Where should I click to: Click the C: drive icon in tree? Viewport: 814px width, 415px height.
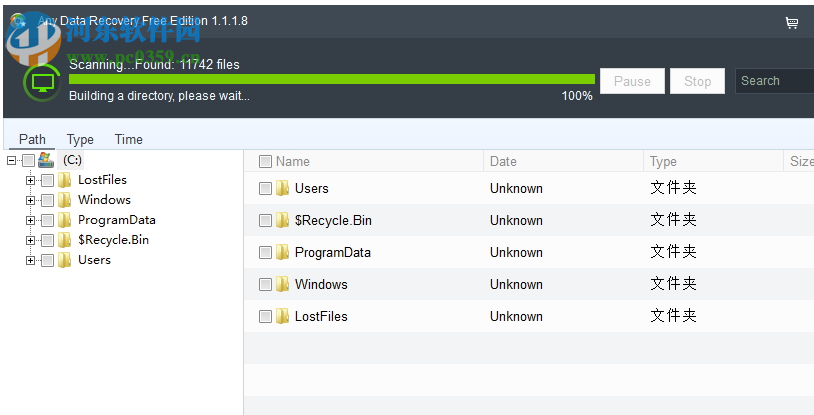46,160
